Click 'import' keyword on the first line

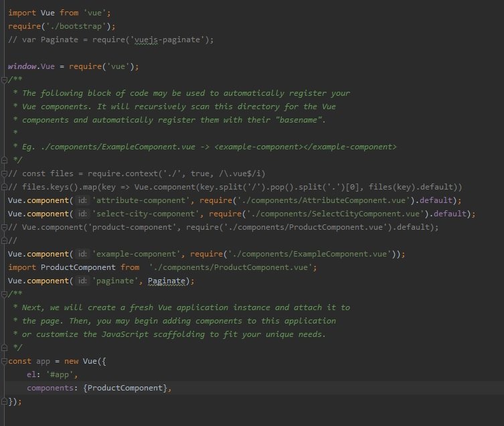point(22,13)
